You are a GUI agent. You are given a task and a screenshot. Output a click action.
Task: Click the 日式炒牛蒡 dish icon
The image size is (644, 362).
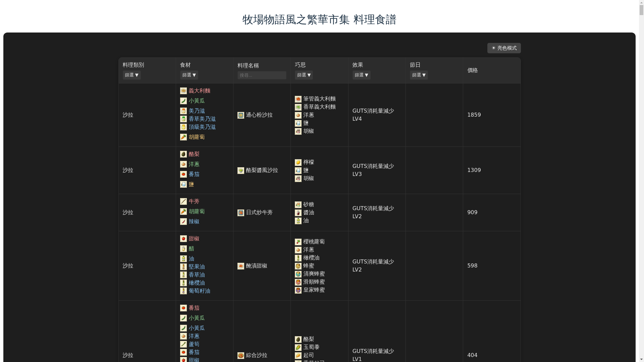(x=241, y=213)
